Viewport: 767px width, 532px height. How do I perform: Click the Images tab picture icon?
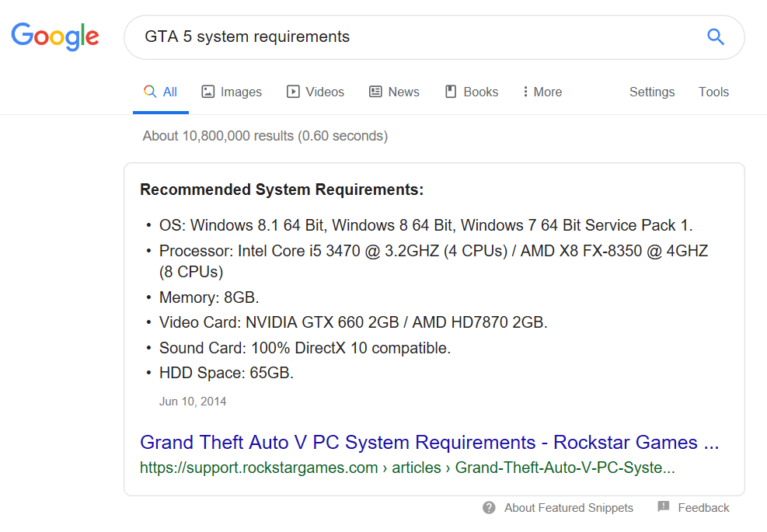pos(208,92)
